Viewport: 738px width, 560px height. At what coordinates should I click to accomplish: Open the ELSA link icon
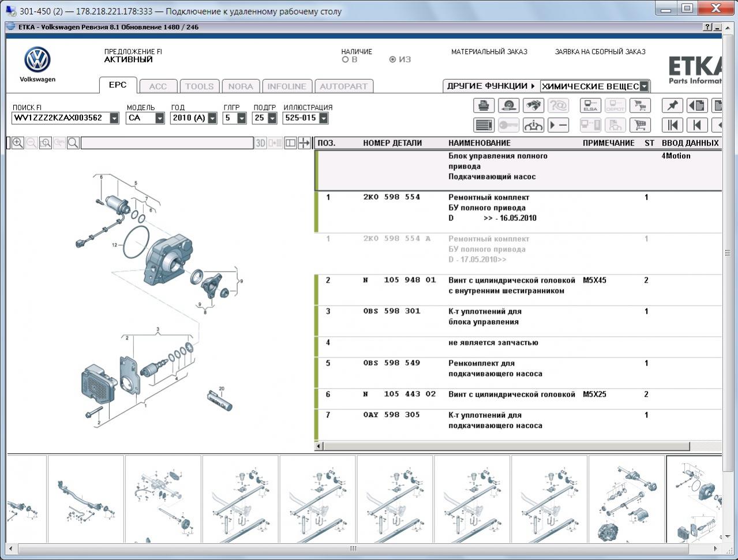point(590,106)
